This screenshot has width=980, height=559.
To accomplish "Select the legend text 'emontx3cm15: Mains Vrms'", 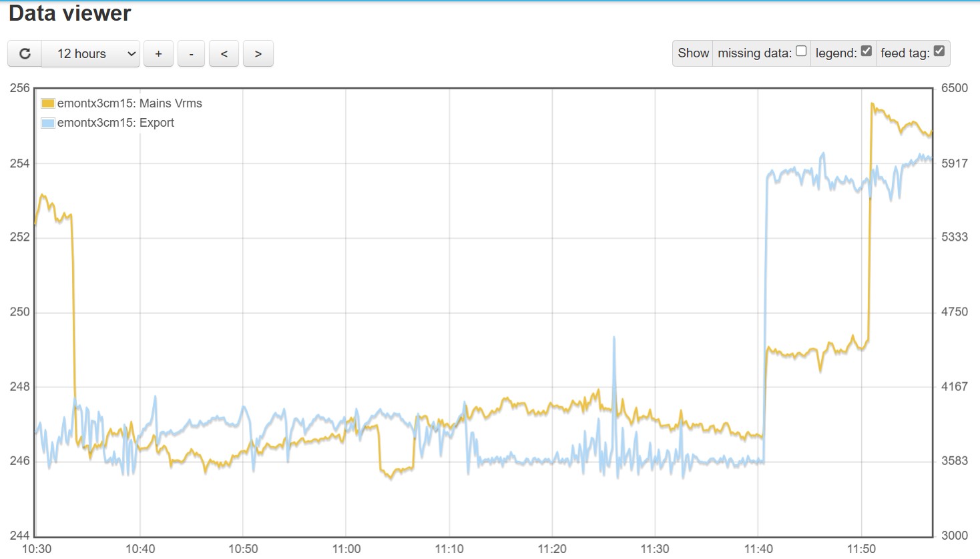I will tap(130, 103).
